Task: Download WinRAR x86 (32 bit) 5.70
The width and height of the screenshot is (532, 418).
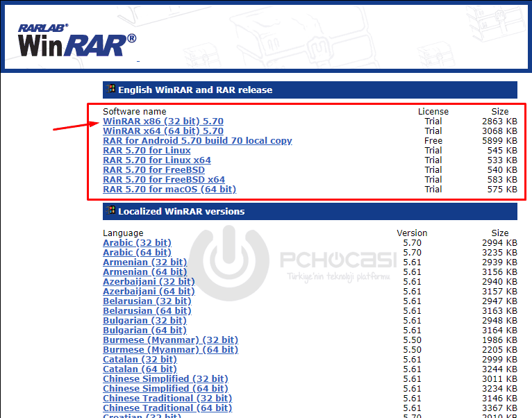Action: pos(163,122)
